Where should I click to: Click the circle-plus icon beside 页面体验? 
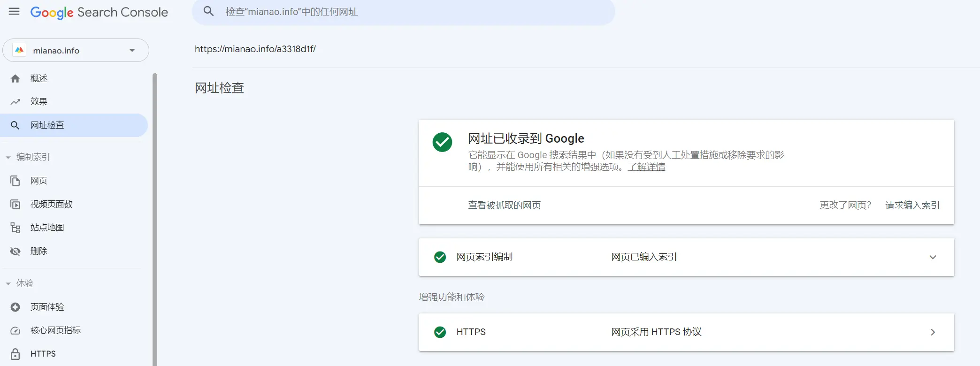15,307
